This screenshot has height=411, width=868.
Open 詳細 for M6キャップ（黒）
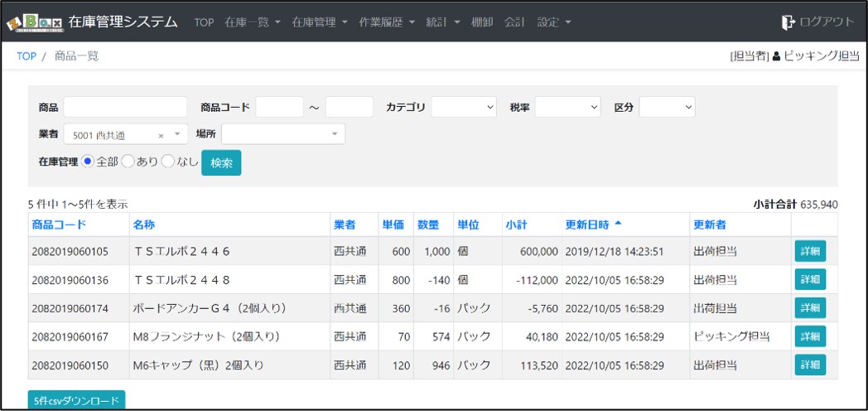[x=810, y=365]
